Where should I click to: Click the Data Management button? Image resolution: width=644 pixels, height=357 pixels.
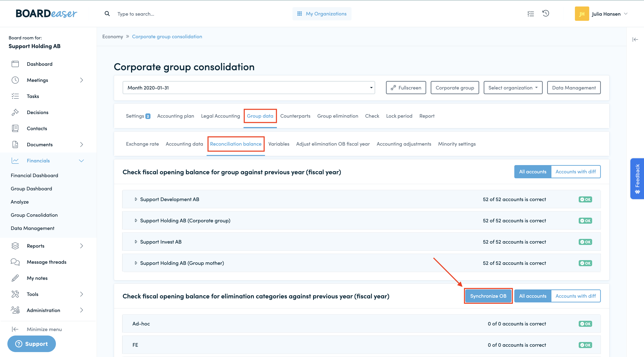[x=574, y=88]
